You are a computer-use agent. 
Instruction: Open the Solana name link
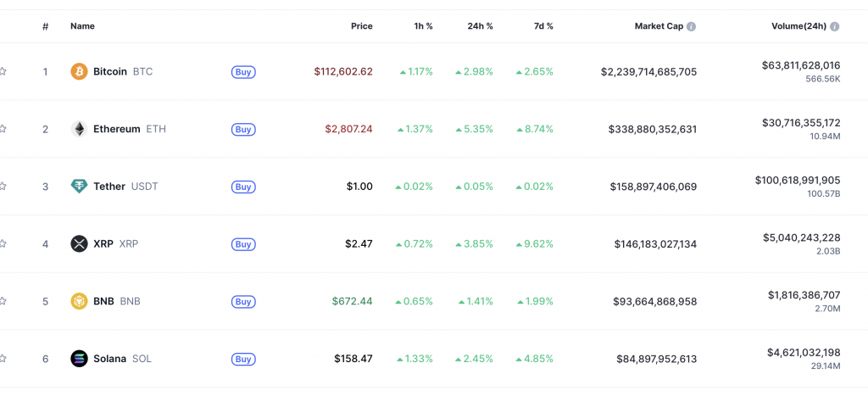(x=109, y=359)
